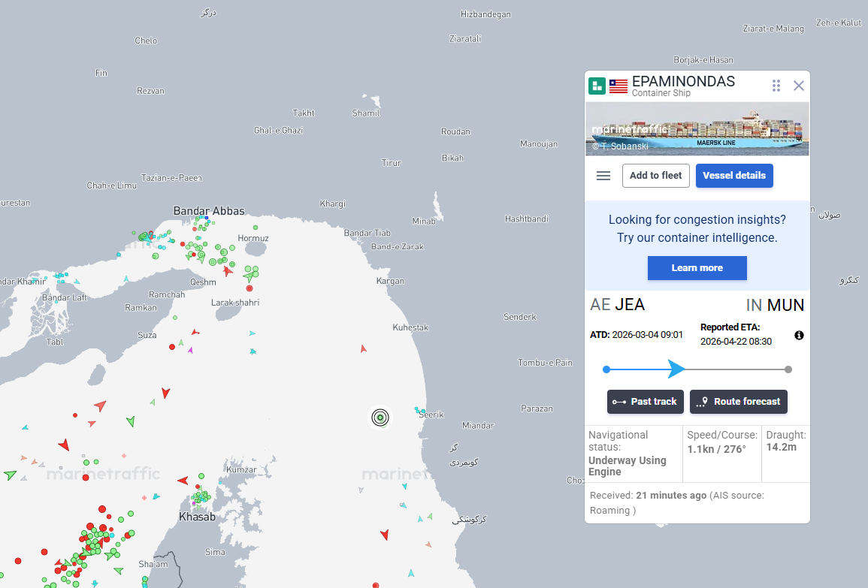Click the IN MUN destination port
The height and width of the screenshot is (588, 868).
click(x=775, y=305)
